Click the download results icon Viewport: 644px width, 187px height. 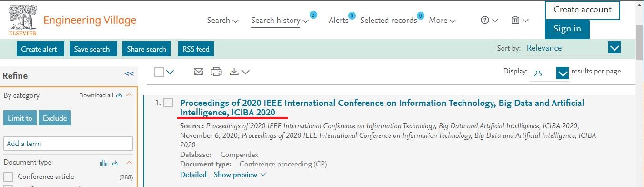(x=234, y=72)
